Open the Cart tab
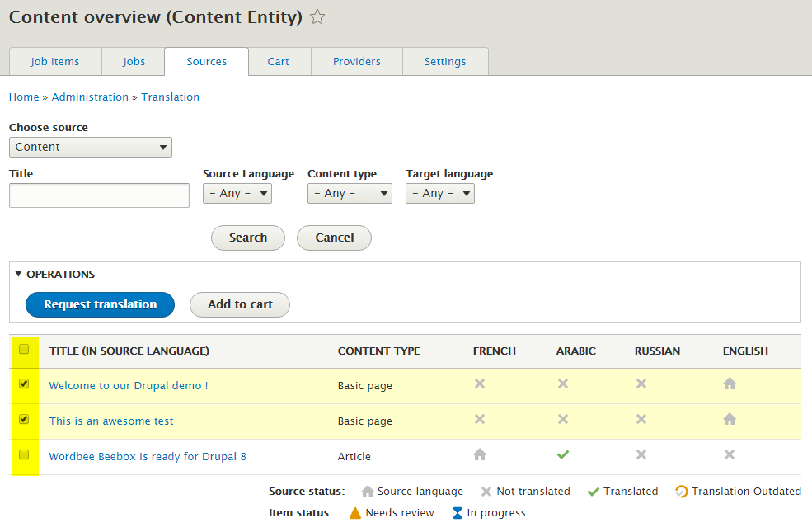This screenshot has height=532, width=812. coord(279,62)
